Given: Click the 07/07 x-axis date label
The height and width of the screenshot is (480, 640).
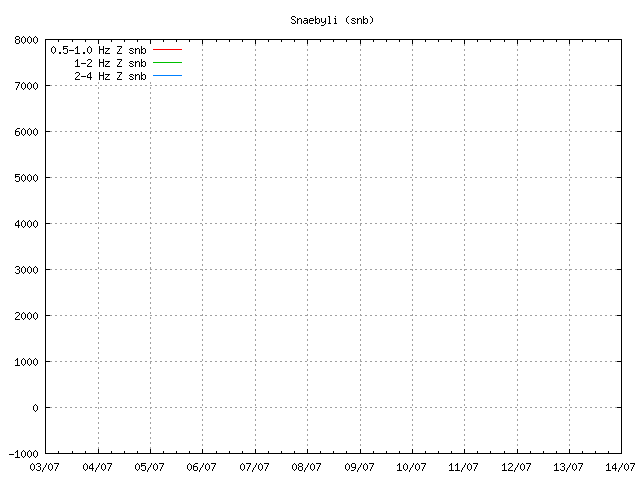Looking at the screenshot, I should click(254, 467).
